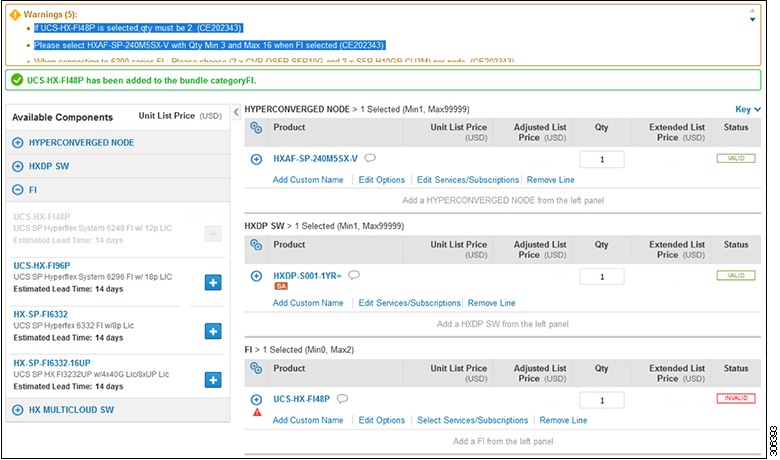Expand HXAF-SP-240M5SX-V row details
Viewport: 780px width, 460px height.
coord(256,159)
